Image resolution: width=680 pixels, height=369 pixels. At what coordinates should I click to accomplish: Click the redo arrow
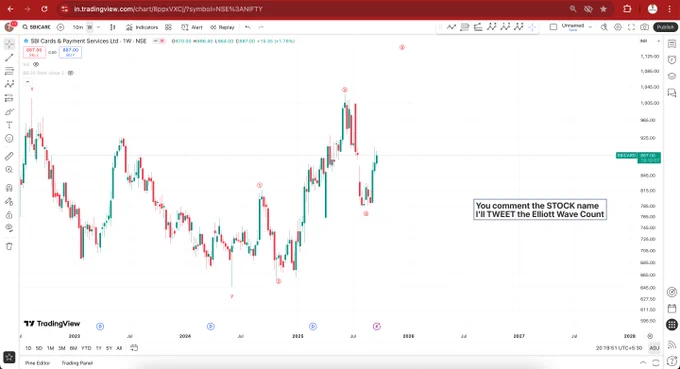coord(261,27)
